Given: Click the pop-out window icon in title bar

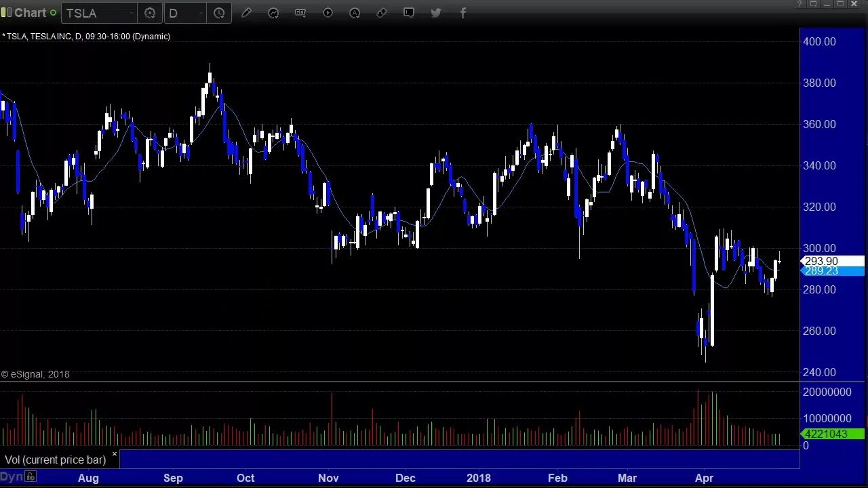Looking at the screenshot, I should (x=814, y=4).
